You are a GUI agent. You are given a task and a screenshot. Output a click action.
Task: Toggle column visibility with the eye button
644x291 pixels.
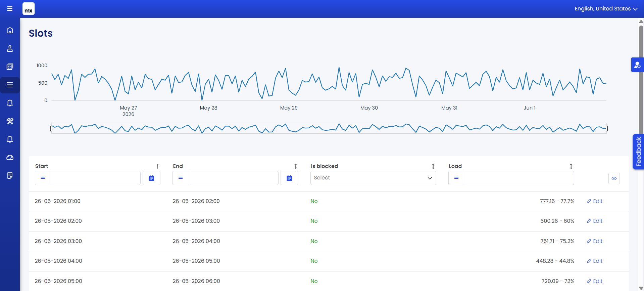point(614,178)
